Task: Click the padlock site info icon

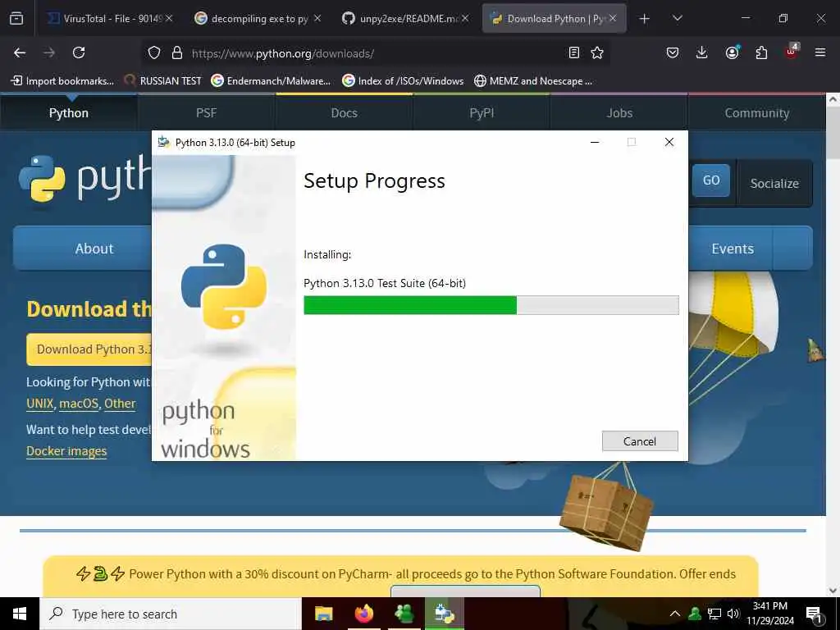Action: pos(177,52)
